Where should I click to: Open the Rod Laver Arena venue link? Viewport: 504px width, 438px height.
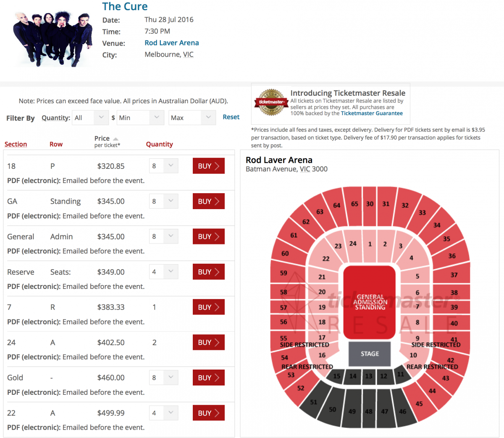pos(171,43)
